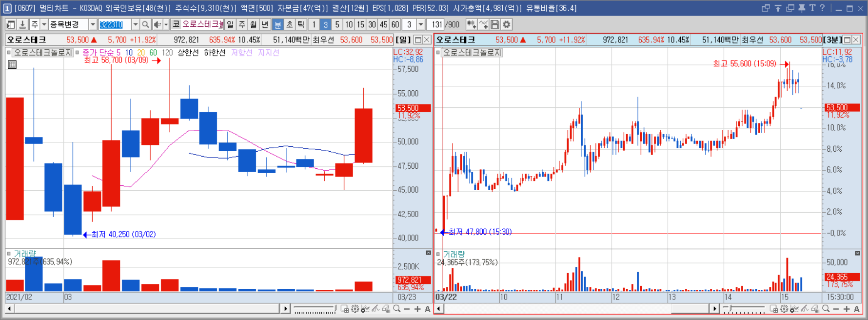Open the 주 dropdown arrow in toolbar
Image resolution: width=868 pixels, height=320 pixels.
pyautogui.click(x=44, y=24)
